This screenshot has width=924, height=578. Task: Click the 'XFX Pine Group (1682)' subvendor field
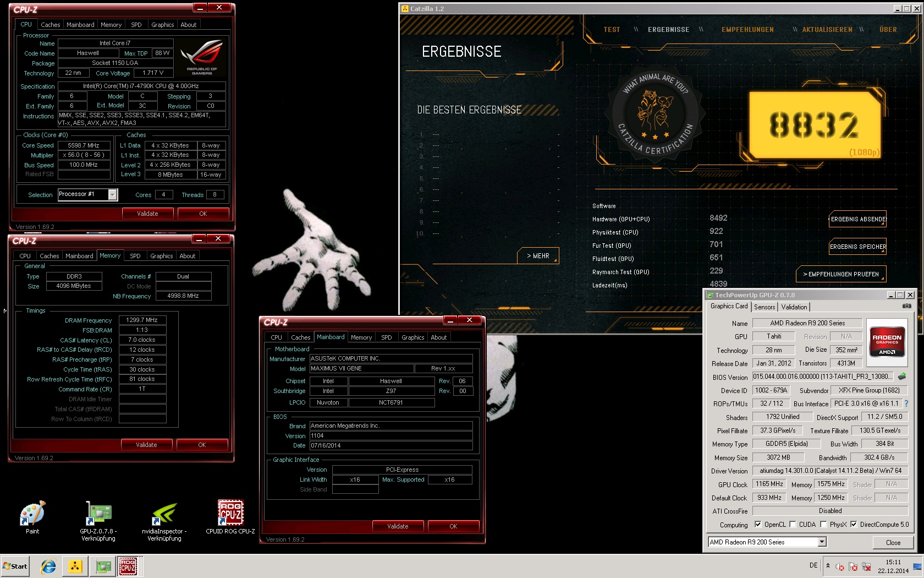point(869,390)
